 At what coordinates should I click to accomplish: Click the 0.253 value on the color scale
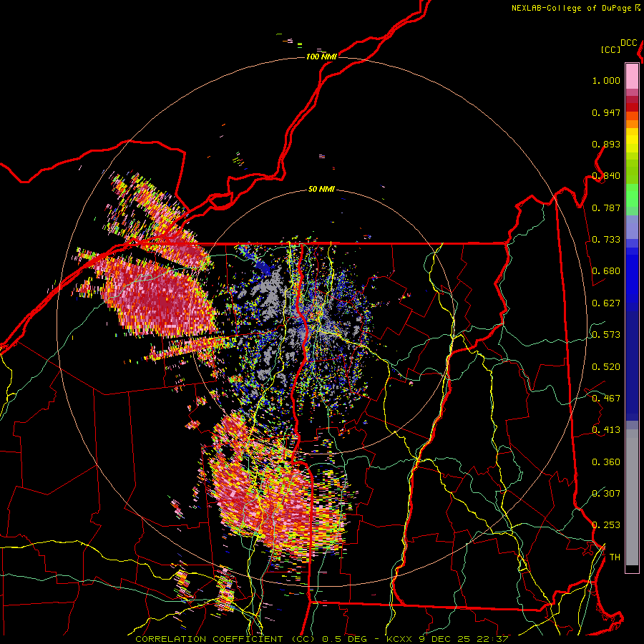pos(606,525)
